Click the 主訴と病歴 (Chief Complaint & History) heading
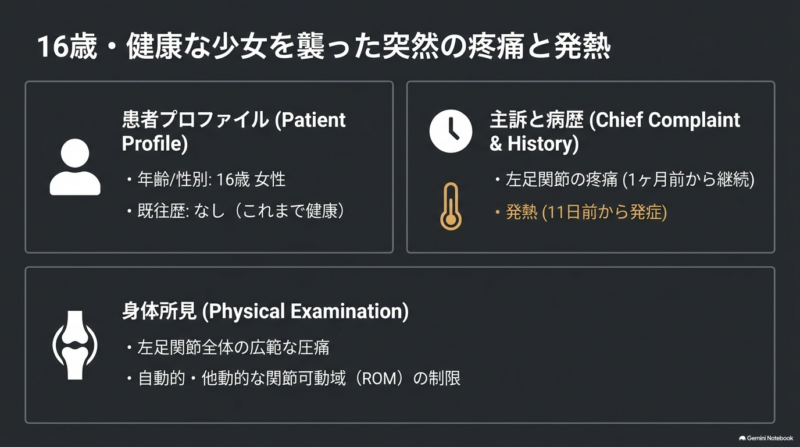 [615, 132]
